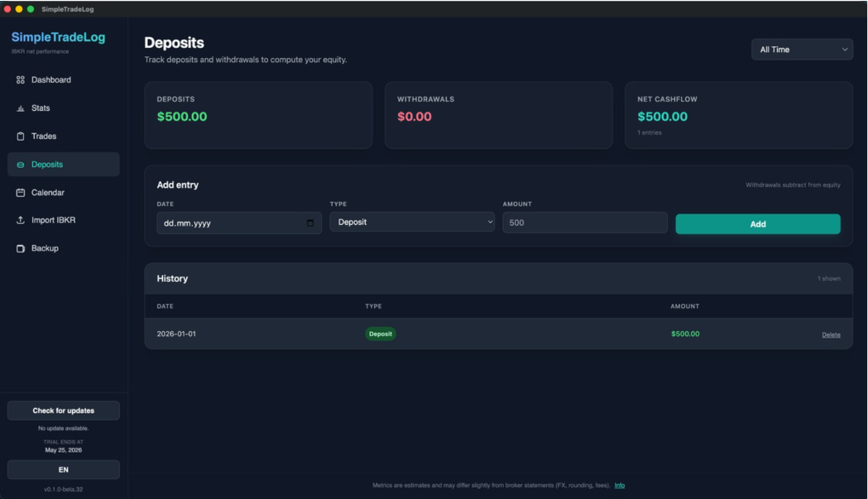Click the Amount input field
The height and width of the screenshot is (499, 868).
pos(584,223)
